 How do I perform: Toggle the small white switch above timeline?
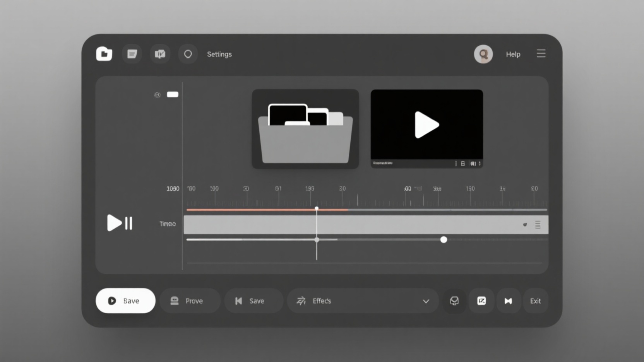pos(173,94)
